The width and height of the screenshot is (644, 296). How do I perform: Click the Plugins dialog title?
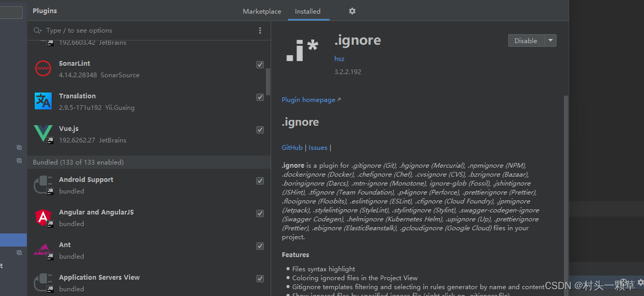click(x=45, y=11)
